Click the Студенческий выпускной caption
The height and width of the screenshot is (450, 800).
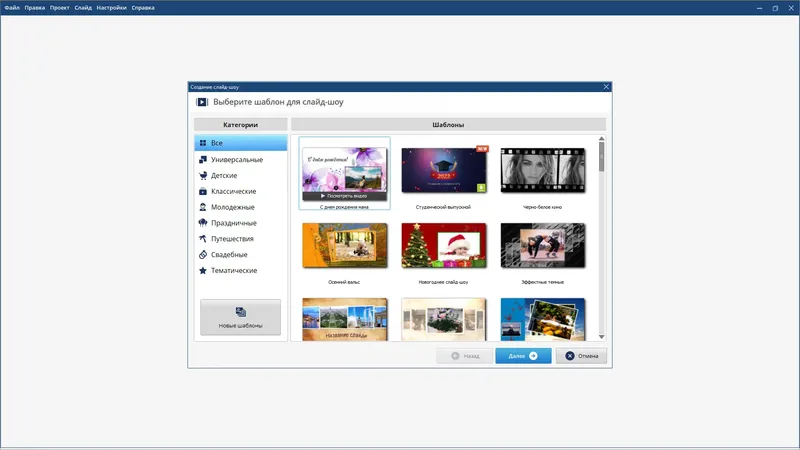click(443, 207)
